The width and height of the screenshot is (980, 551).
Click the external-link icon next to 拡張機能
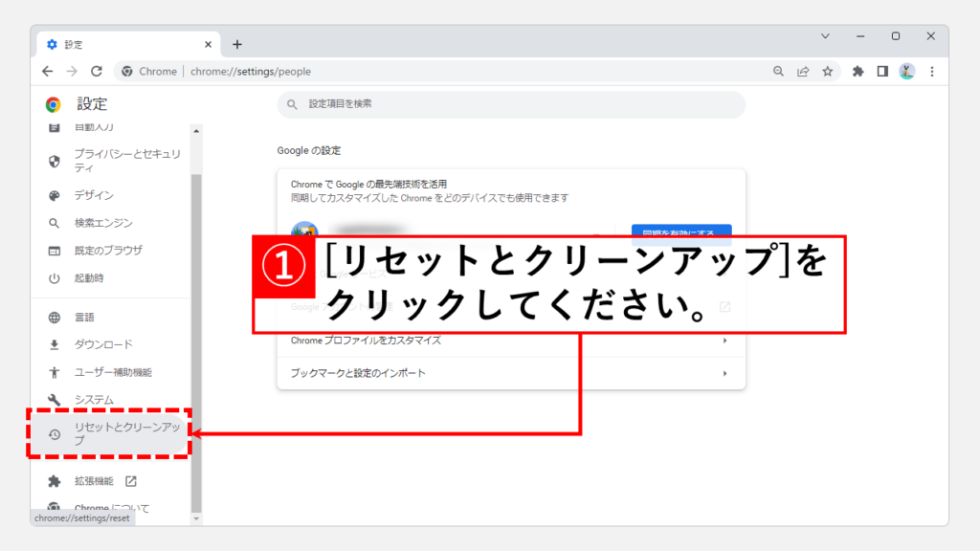(130, 481)
